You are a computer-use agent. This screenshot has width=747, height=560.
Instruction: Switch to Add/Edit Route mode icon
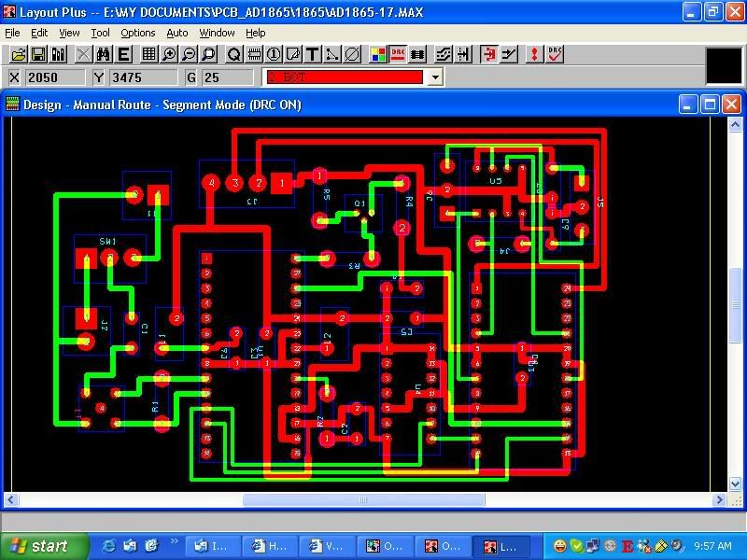tap(509, 54)
